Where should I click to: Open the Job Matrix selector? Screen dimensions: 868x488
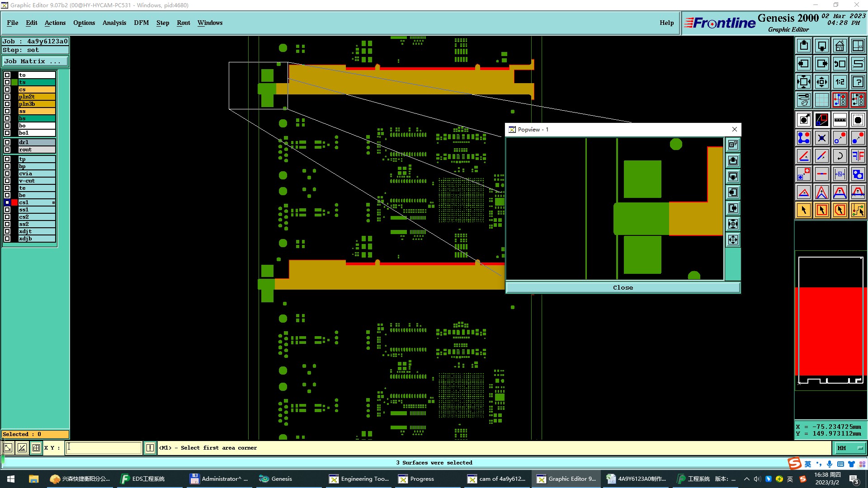[35, 61]
